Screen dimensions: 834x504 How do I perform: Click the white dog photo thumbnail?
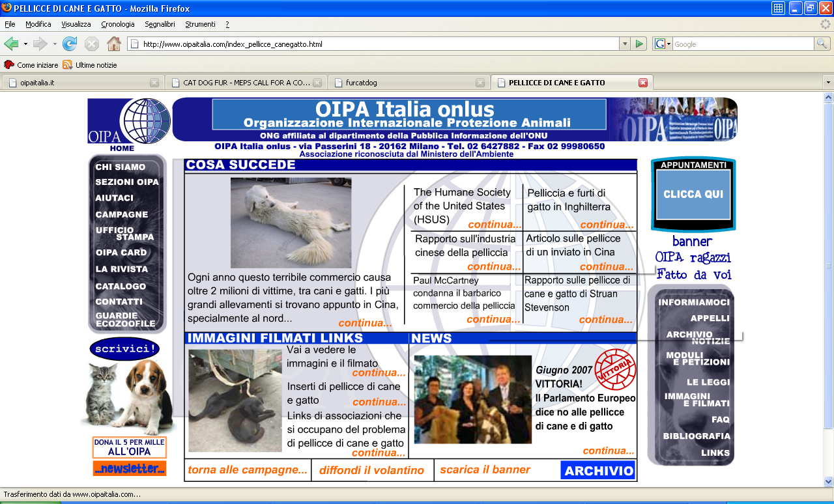tap(291, 223)
